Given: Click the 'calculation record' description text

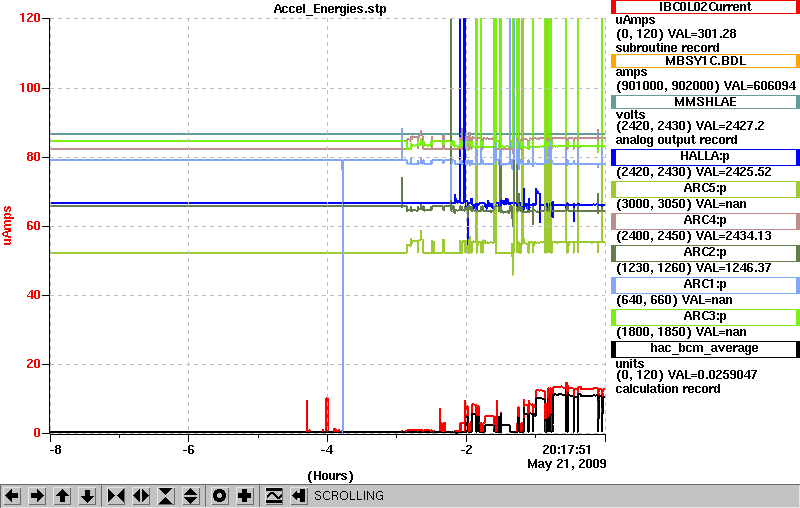Looking at the screenshot, I should pyautogui.click(x=668, y=389).
